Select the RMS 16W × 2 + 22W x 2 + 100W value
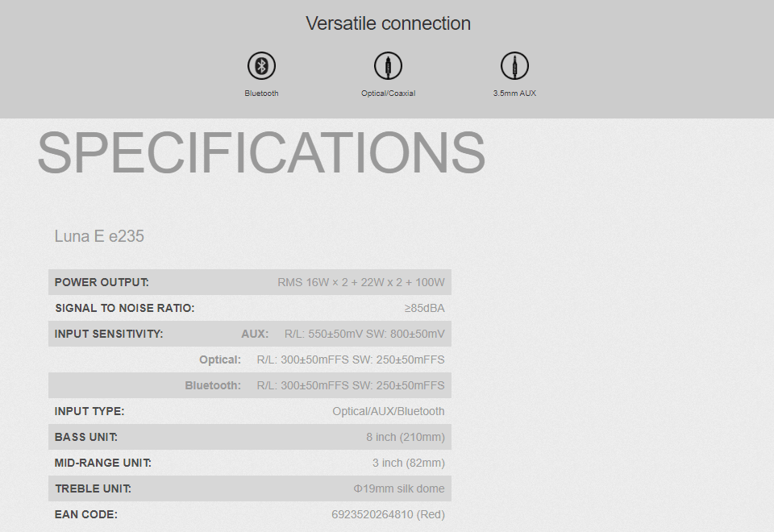The width and height of the screenshot is (774, 532). [x=361, y=282]
